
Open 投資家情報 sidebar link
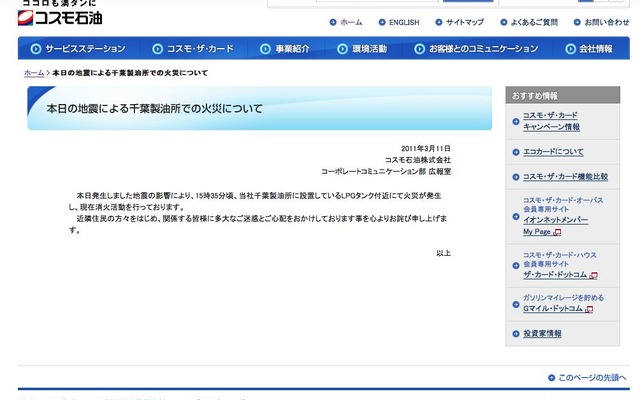(x=542, y=334)
